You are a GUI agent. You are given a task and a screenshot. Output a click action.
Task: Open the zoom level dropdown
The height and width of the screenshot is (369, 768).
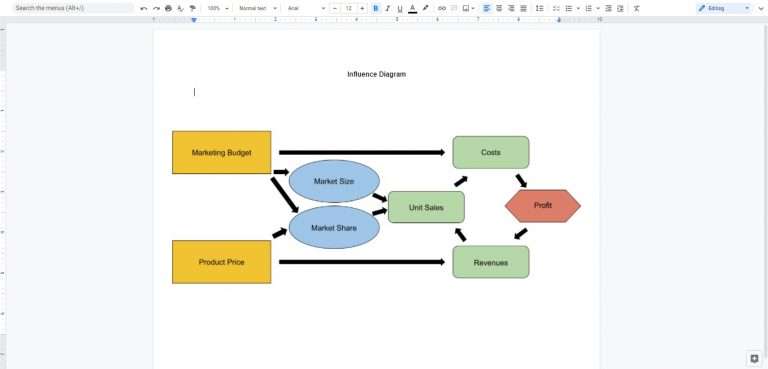coord(217,8)
